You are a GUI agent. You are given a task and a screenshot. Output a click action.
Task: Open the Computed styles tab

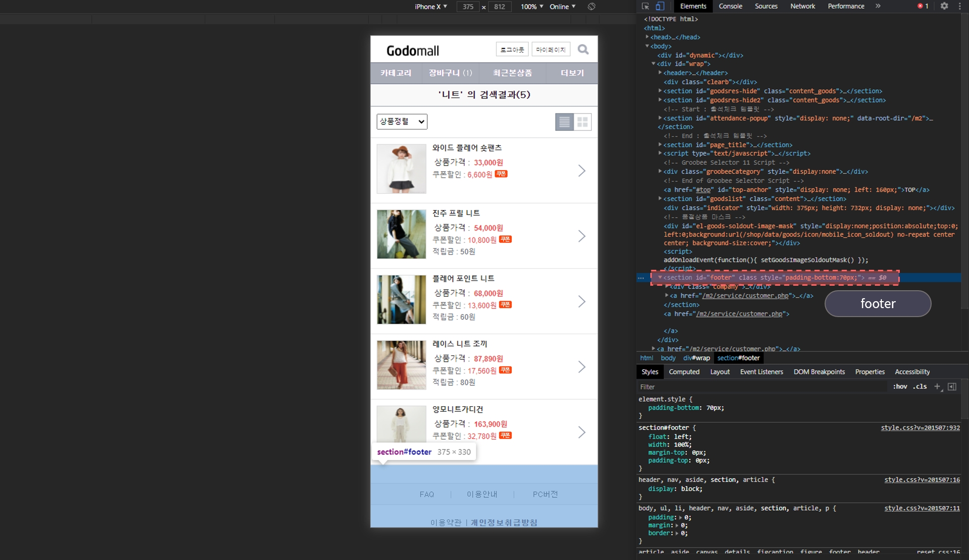pos(684,372)
